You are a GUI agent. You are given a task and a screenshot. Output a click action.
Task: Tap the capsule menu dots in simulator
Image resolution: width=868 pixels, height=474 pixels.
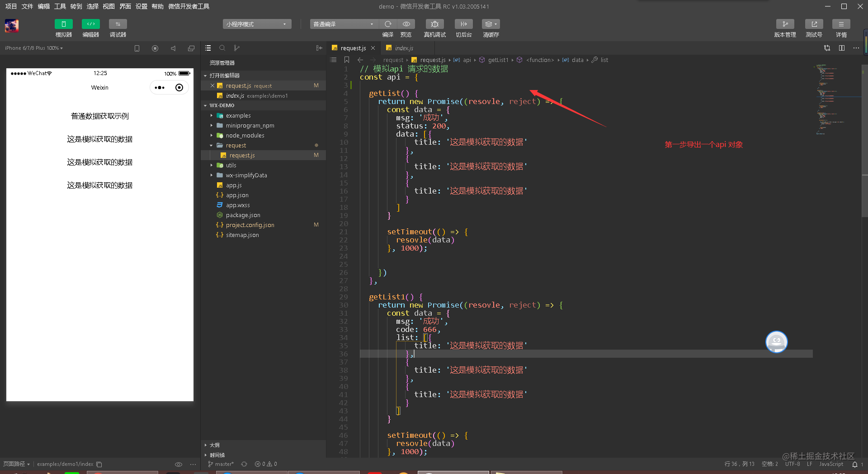(x=160, y=88)
